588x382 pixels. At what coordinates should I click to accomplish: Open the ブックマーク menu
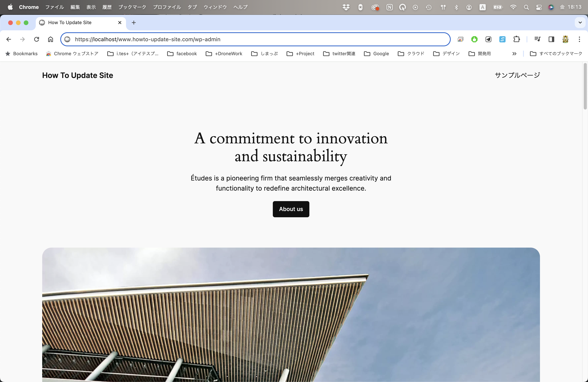132,7
